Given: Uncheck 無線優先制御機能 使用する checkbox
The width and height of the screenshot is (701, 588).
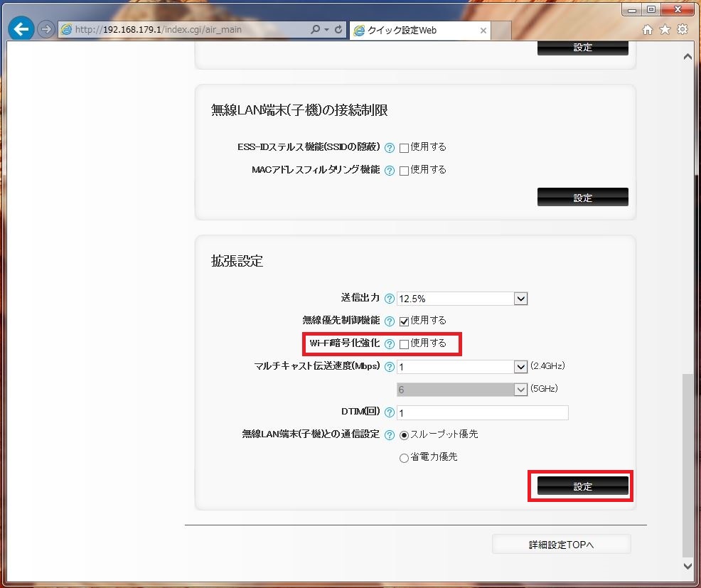Looking at the screenshot, I should click(x=404, y=321).
